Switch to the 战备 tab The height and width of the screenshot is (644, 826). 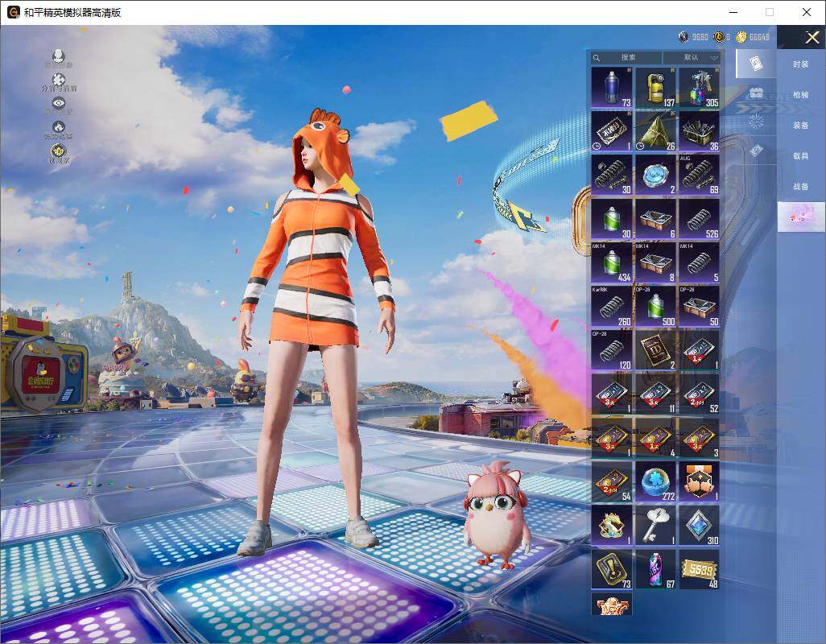coord(801,187)
